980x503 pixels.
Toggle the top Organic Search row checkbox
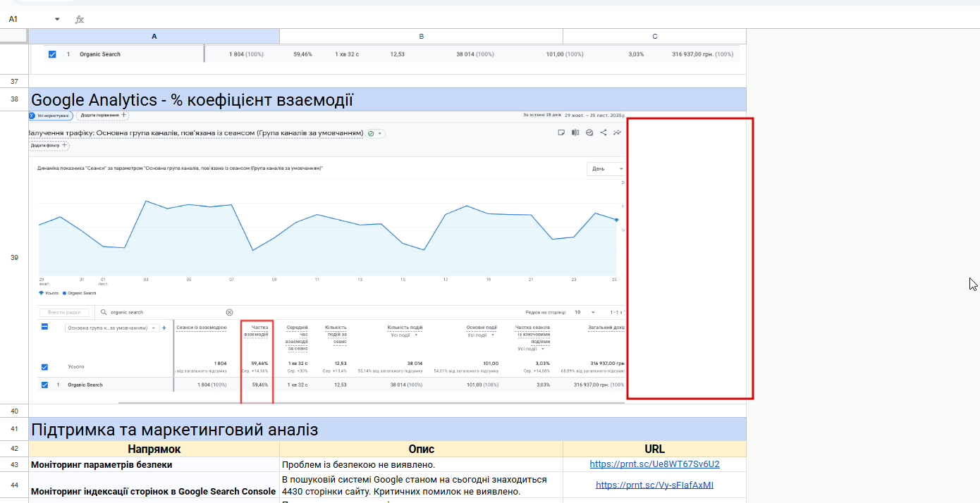coord(52,54)
